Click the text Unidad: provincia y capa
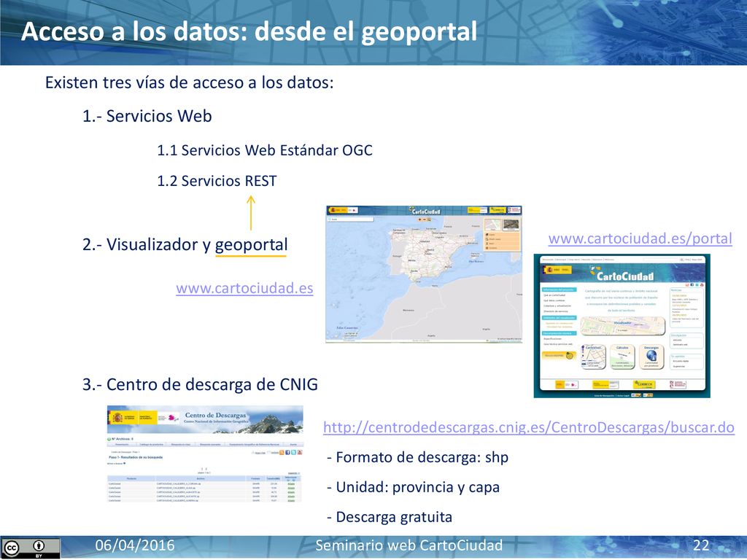This screenshot has width=747, height=560. click(x=413, y=487)
